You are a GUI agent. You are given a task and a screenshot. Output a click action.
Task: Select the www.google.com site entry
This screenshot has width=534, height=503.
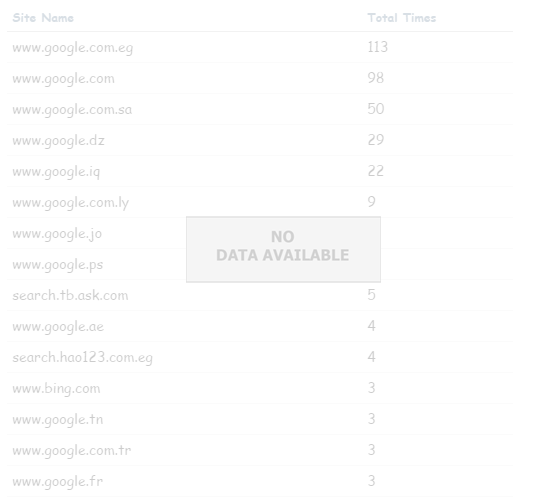[63, 79]
